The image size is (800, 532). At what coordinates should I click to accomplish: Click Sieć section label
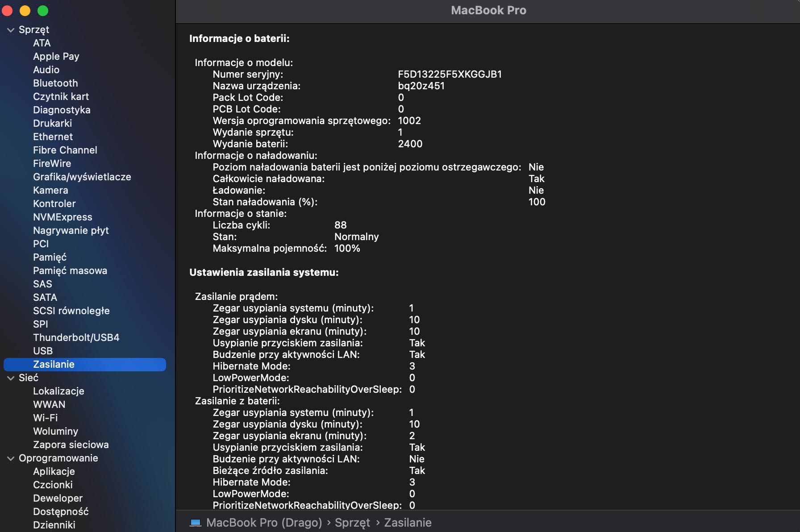click(29, 378)
